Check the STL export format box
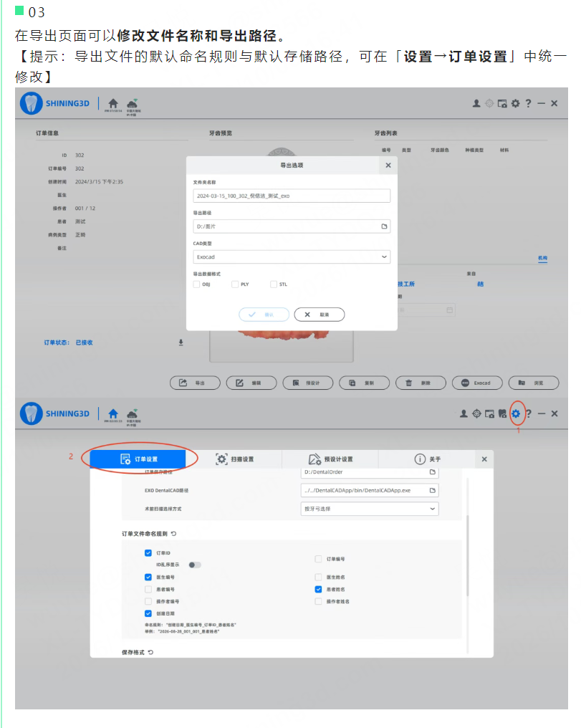 [x=274, y=284]
